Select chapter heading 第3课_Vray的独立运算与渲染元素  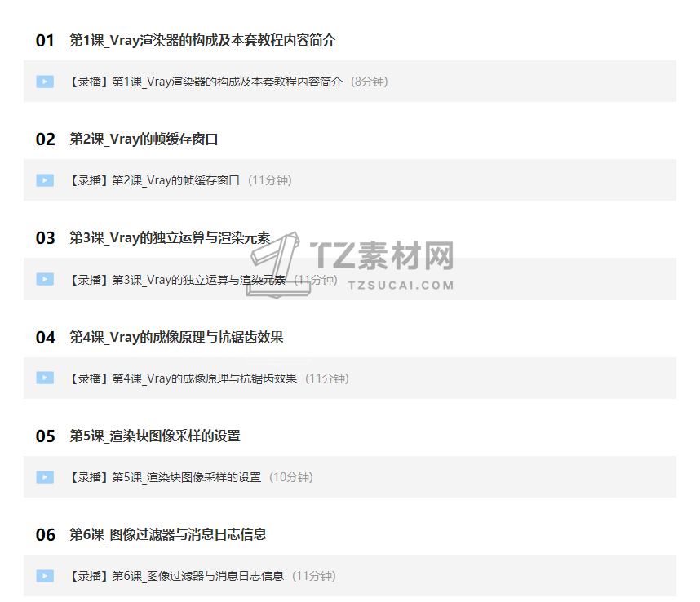click(170, 238)
